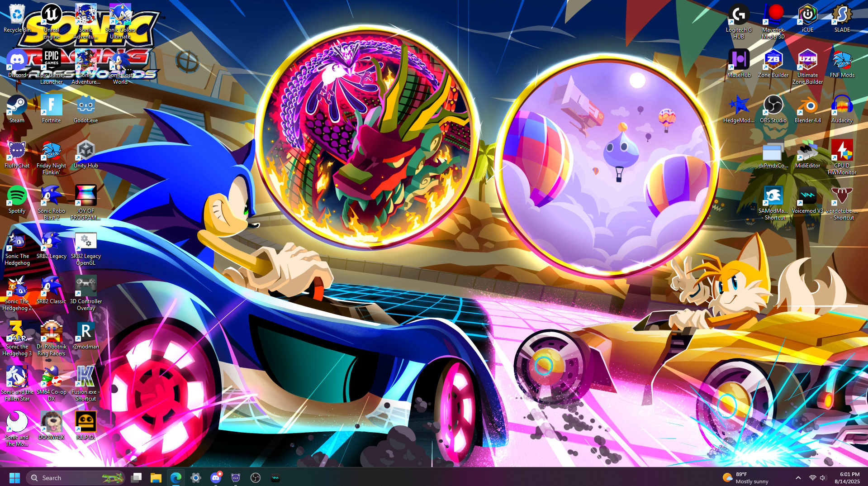Select the Godot.exe icon

86,110
